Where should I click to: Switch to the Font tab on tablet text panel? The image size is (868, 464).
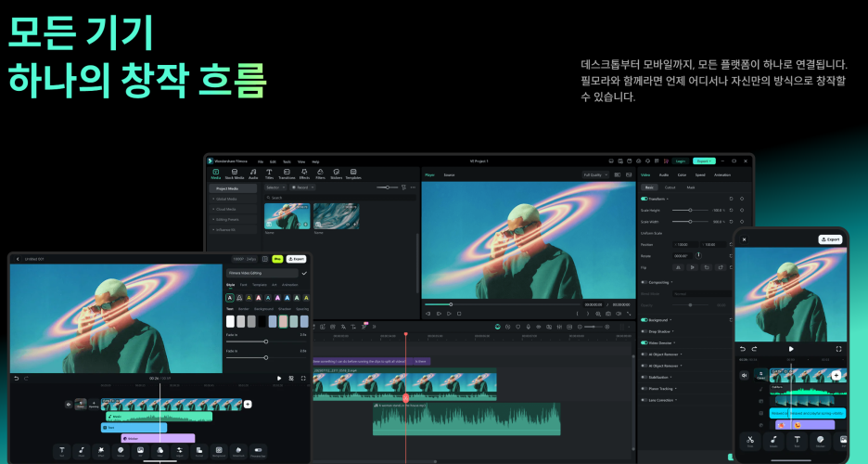tap(244, 285)
